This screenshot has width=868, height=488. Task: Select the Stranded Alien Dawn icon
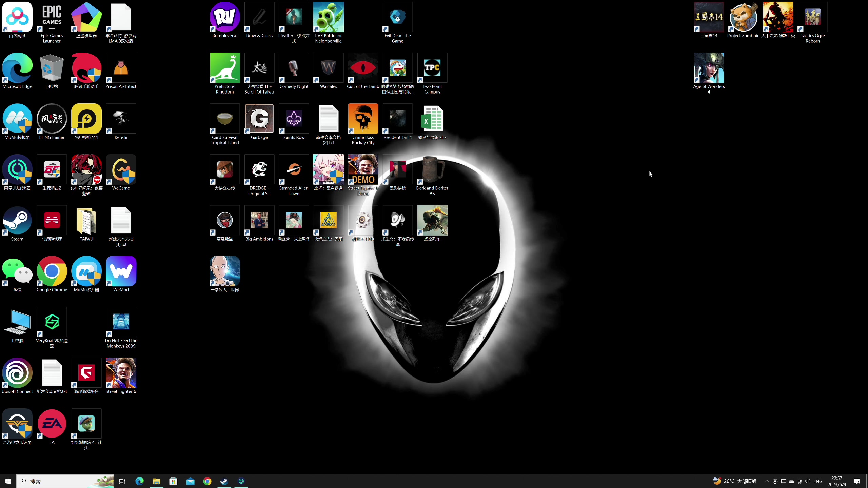coord(294,176)
